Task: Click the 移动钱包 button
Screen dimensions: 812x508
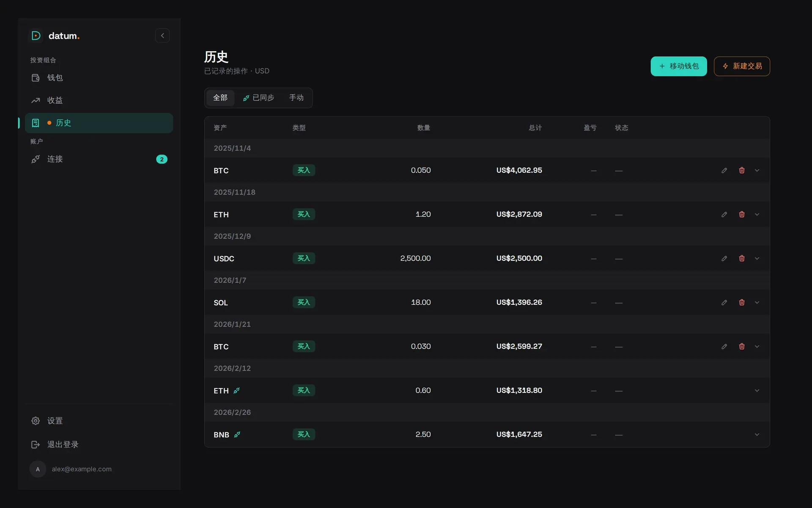Action: tap(679, 66)
